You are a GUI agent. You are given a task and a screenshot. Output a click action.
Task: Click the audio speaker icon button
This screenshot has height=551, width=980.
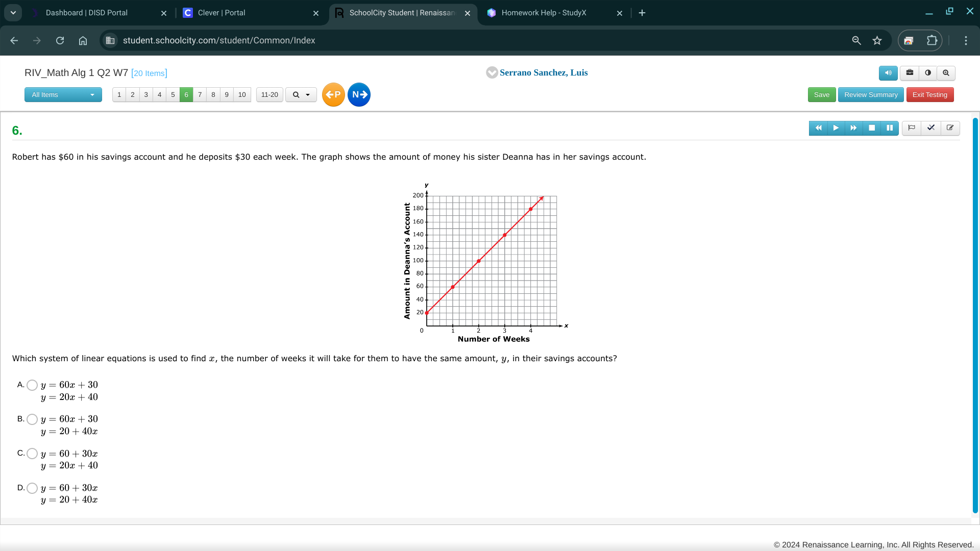(x=888, y=73)
